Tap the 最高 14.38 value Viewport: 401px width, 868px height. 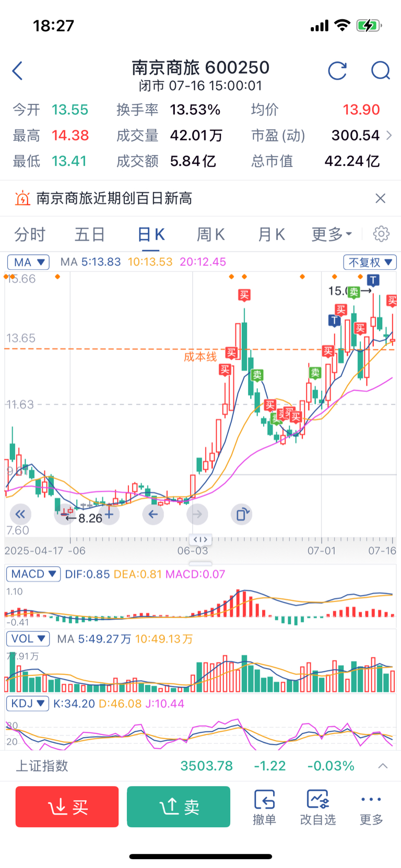click(x=70, y=135)
